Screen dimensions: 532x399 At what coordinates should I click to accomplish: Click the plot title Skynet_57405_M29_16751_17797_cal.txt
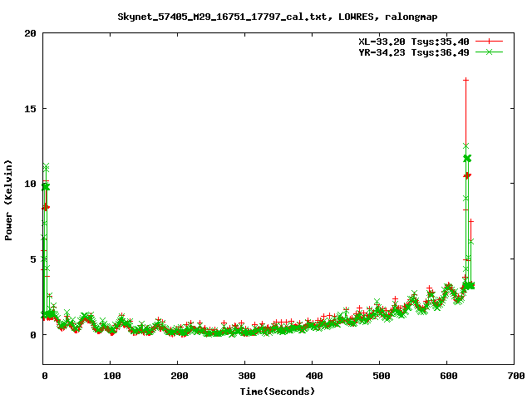coord(278,17)
